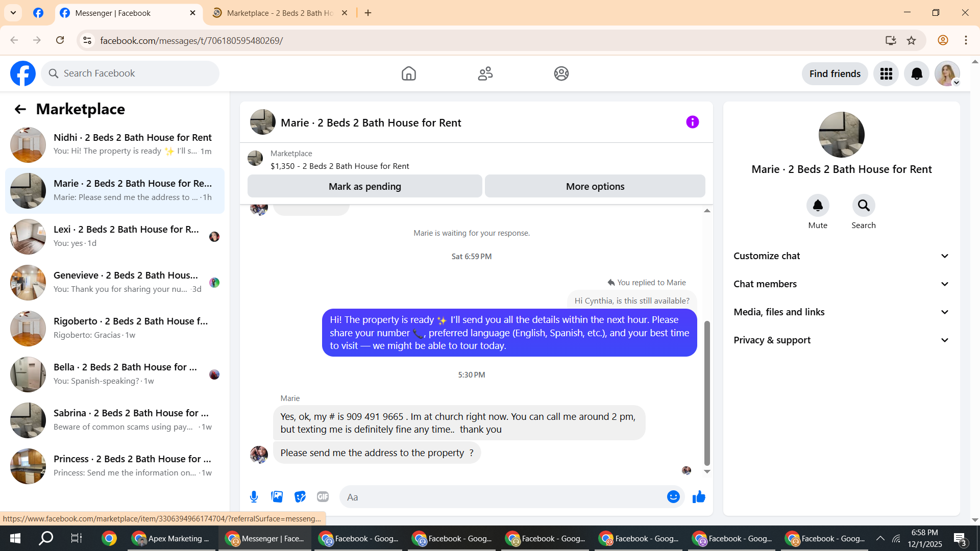Open Lexi conversation
Viewport: 980px width, 551px height.
pos(115,236)
